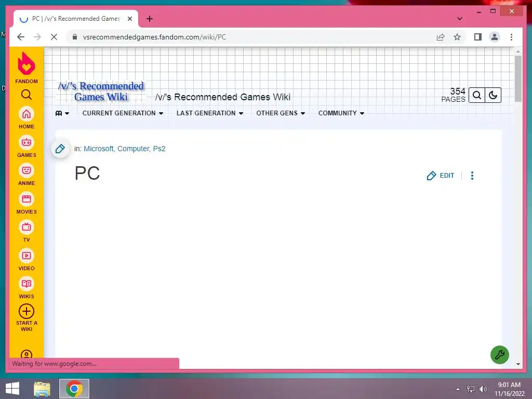This screenshot has width=532, height=399.
Task: Open the page more-actions three dots menu
Action: pyautogui.click(x=472, y=176)
